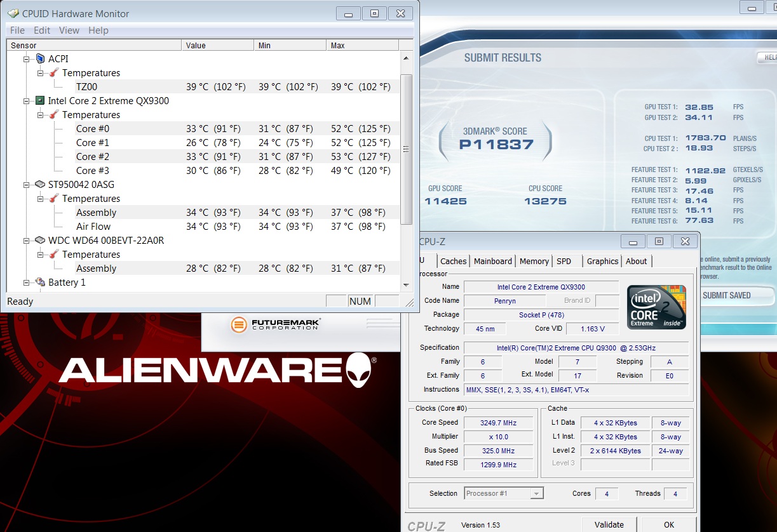Switch to the About tab in CPU-Z
The image size is (777, 532).
[x=636, y=261]
